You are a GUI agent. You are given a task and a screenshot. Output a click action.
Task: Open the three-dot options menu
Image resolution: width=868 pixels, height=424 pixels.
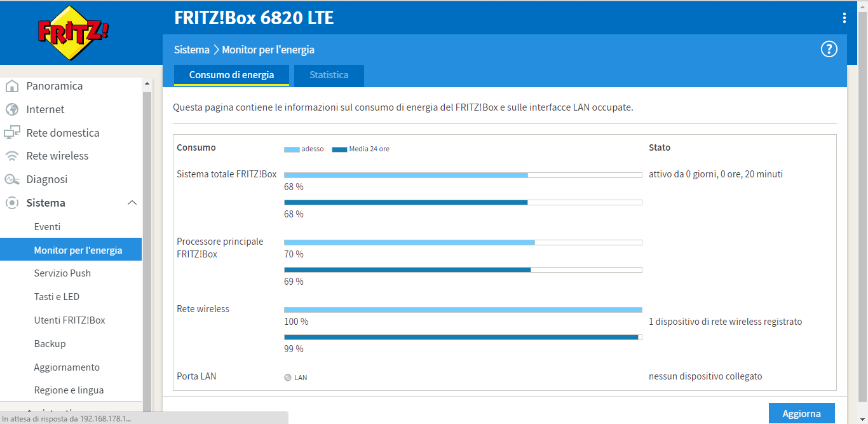pos(844,18)
